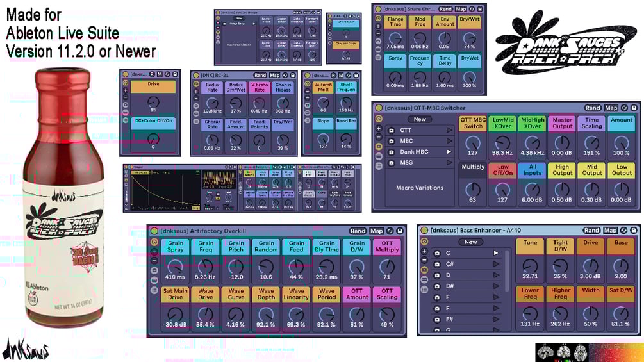Save the Artifactory Overkill rack preset
The height and width of the screenshot is (362, 644).
[x=400, y=231]
